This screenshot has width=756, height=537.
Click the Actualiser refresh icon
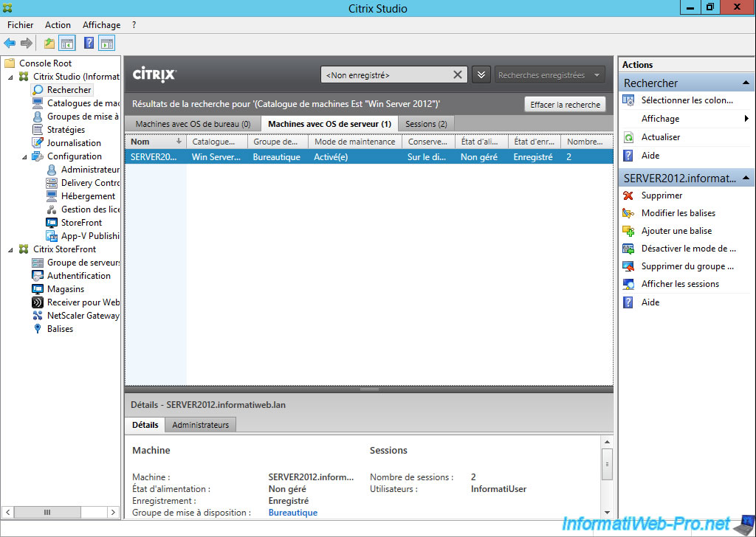coord(628,137)
